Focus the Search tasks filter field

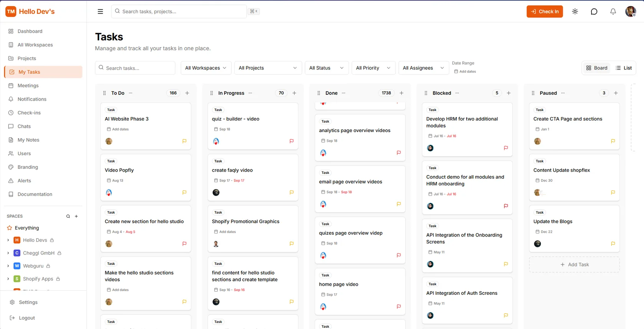135,68
